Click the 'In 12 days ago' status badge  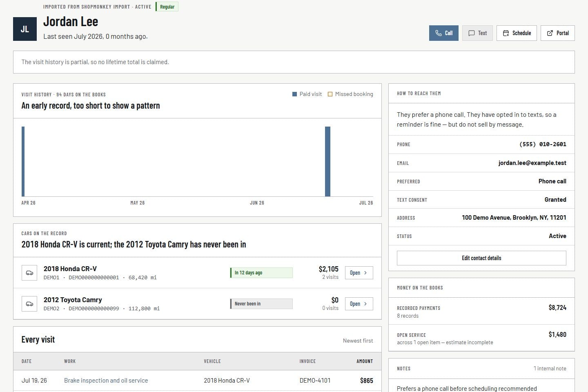click(x=261, y=273)
